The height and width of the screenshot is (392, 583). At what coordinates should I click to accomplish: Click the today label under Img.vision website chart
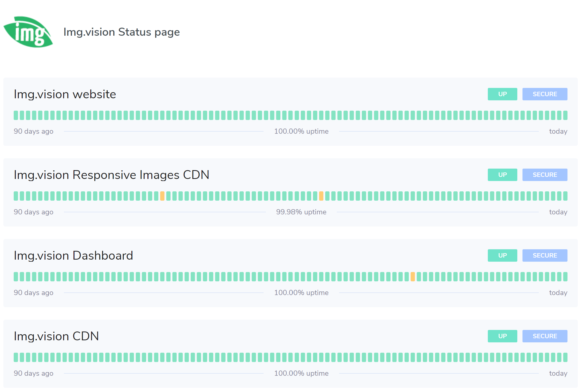[558, 131]
